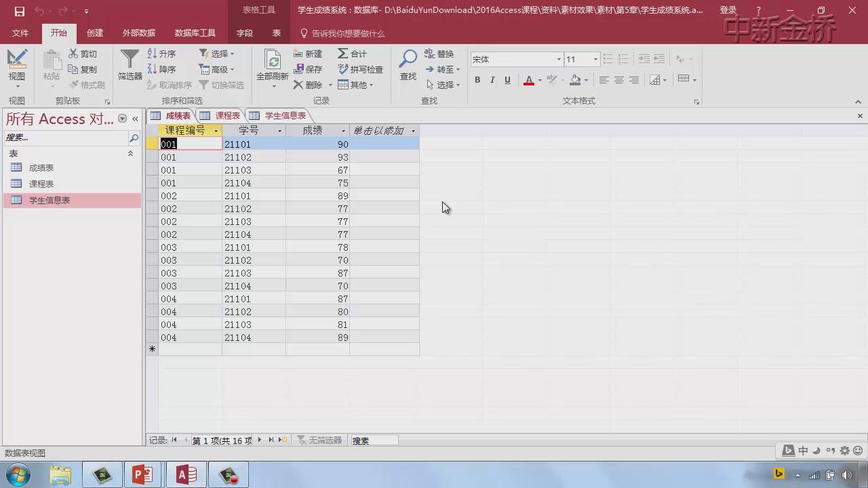
Task: Toggle bold formatting
Action: (477, 80)
